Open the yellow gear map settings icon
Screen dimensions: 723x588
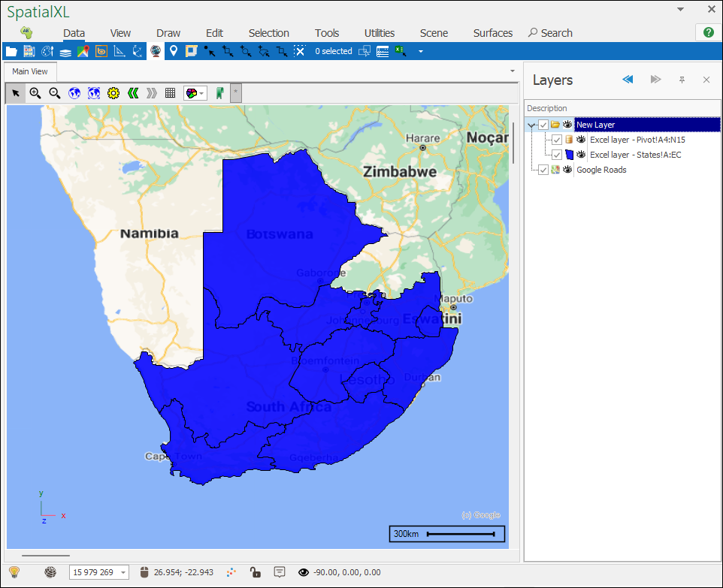[x=113, y=93]
